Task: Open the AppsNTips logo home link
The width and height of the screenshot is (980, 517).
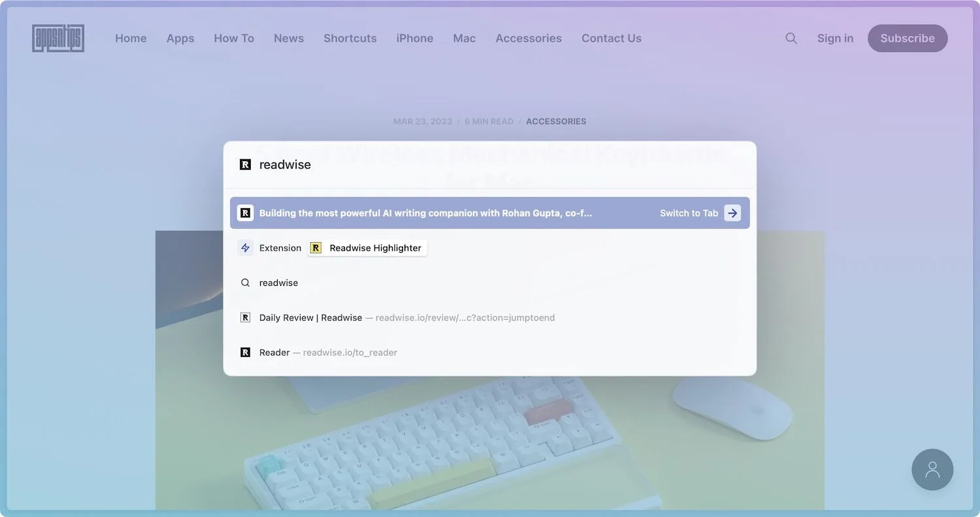Action: tap(58, 39)
